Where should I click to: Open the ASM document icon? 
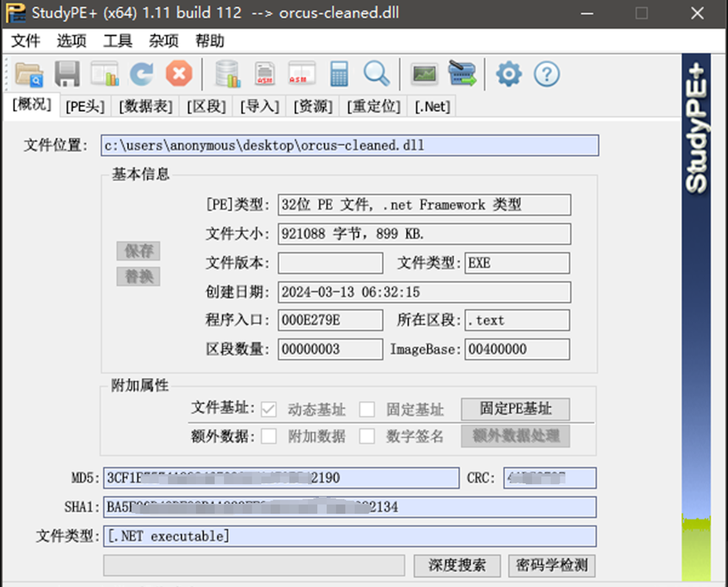click(264, 74)
